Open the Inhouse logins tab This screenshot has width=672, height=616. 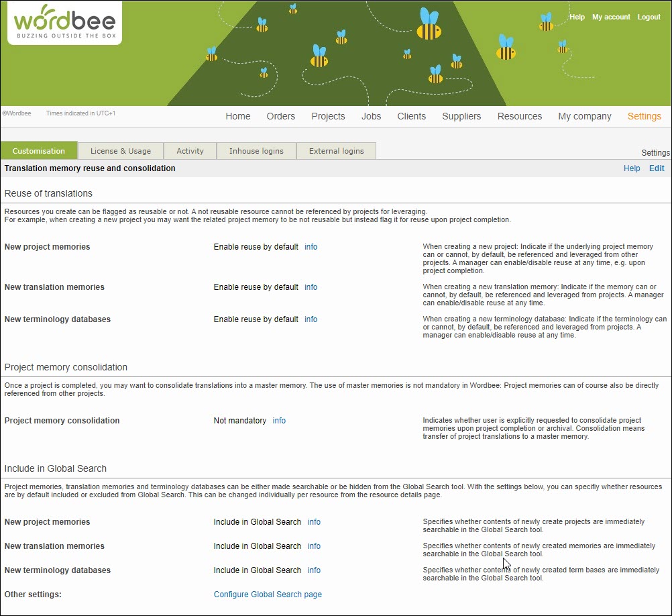click(256, 151)
